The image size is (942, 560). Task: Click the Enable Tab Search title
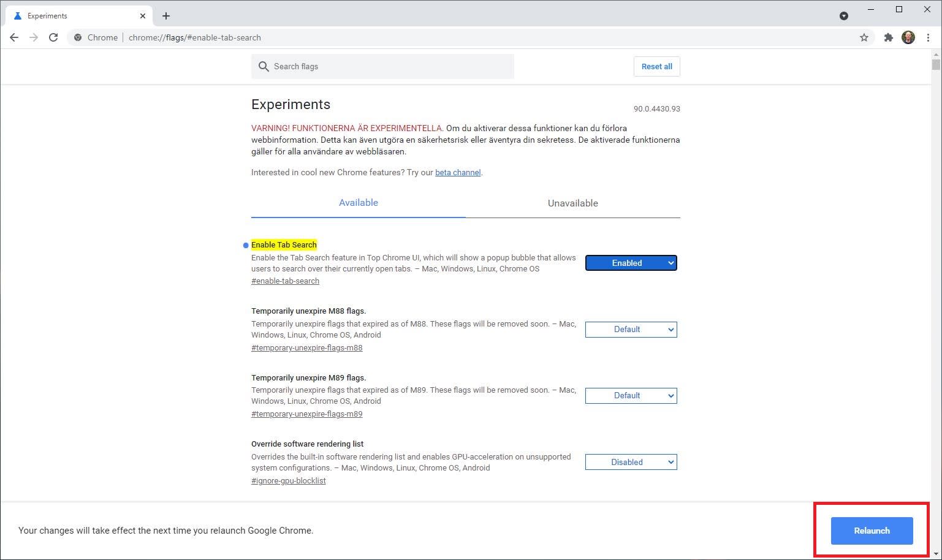pos(284,244)
